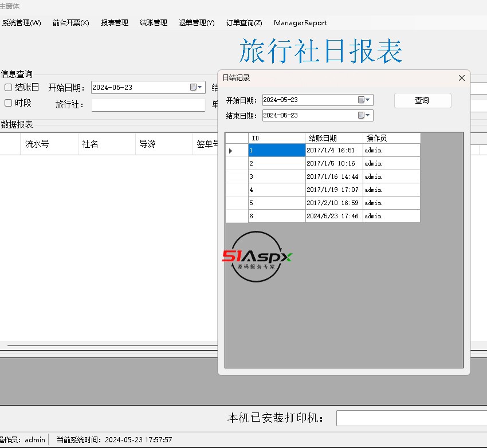Image resolution: width=487 pixels, height=448 pixels.
Task: Enable the 时段 checkbox
Action: 9,103
